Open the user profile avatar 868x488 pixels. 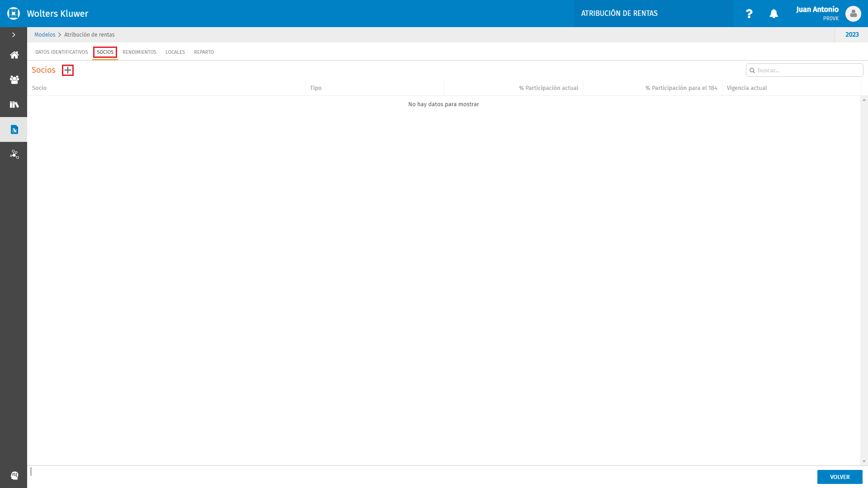pos(853,14)
